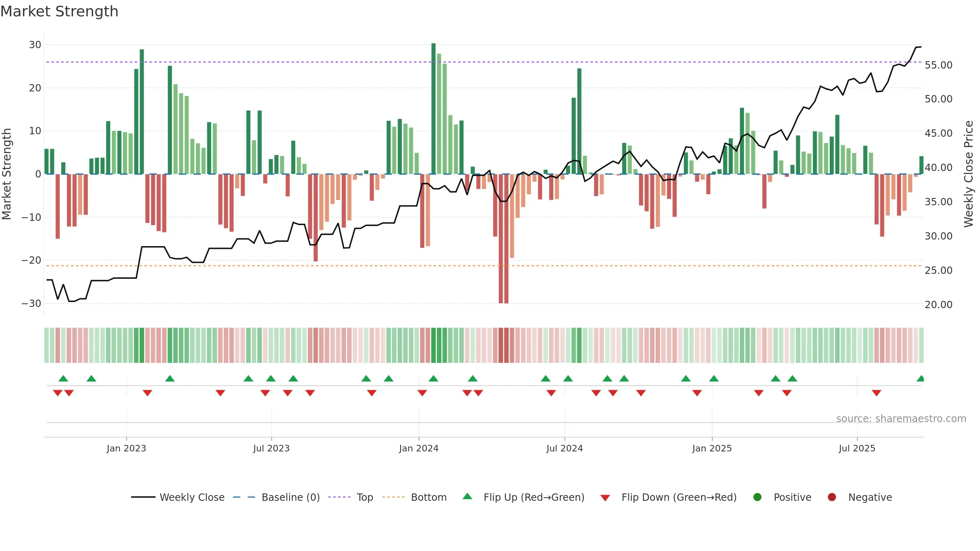Click the source: sharemaestro.com text

901,418
